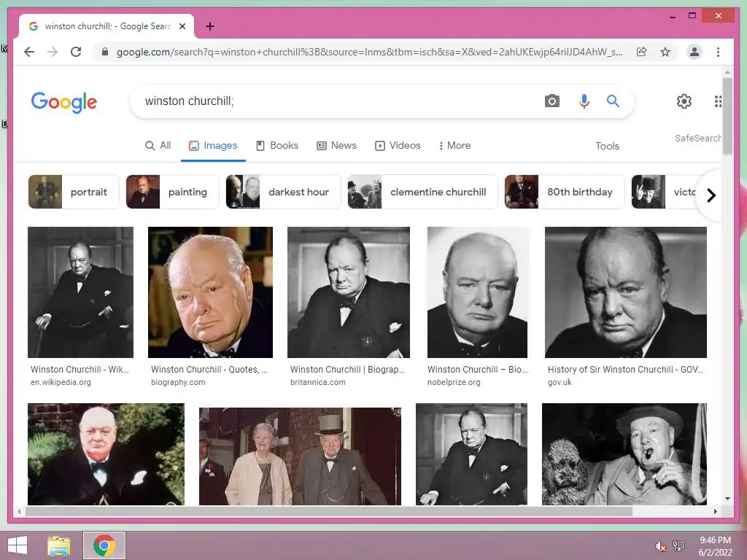This screenshot has height=560, width=747.
Task: Click the vertical scrollbar thumb
Action: [727, 116]
